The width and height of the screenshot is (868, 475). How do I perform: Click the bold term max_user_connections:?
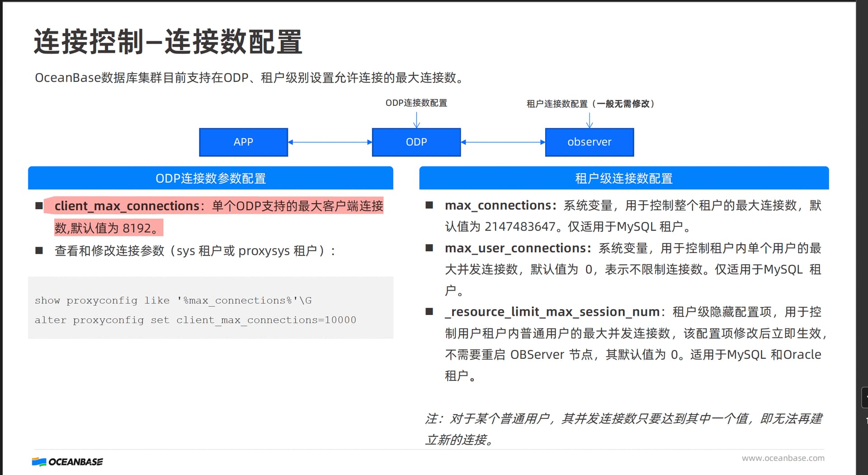coord(518,248)
